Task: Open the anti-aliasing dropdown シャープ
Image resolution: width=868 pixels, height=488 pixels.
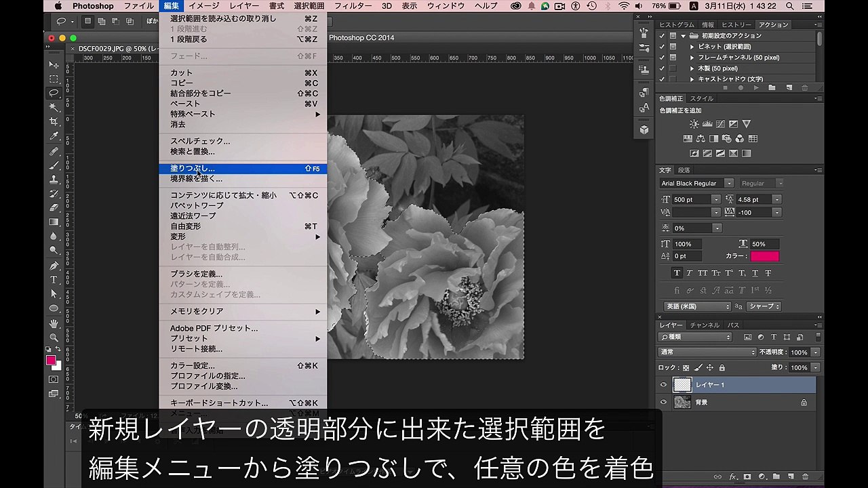Action: click(x=764, y=306)
